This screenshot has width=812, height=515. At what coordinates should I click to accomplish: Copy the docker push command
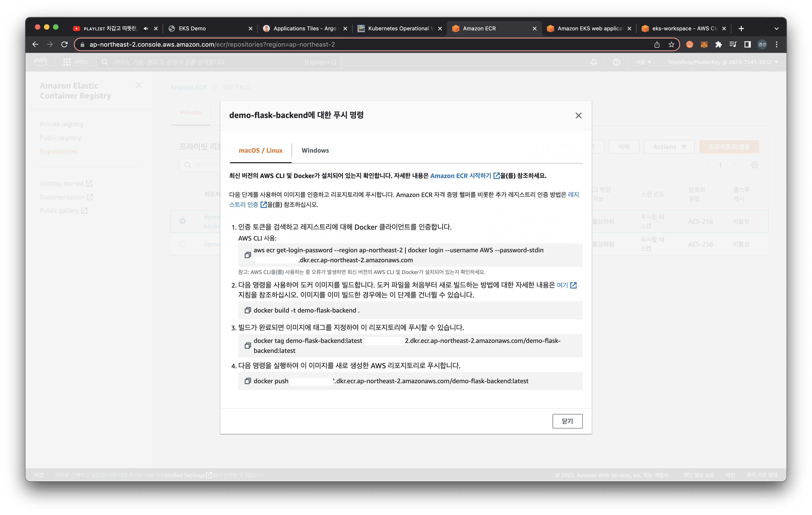coord(247,381)
